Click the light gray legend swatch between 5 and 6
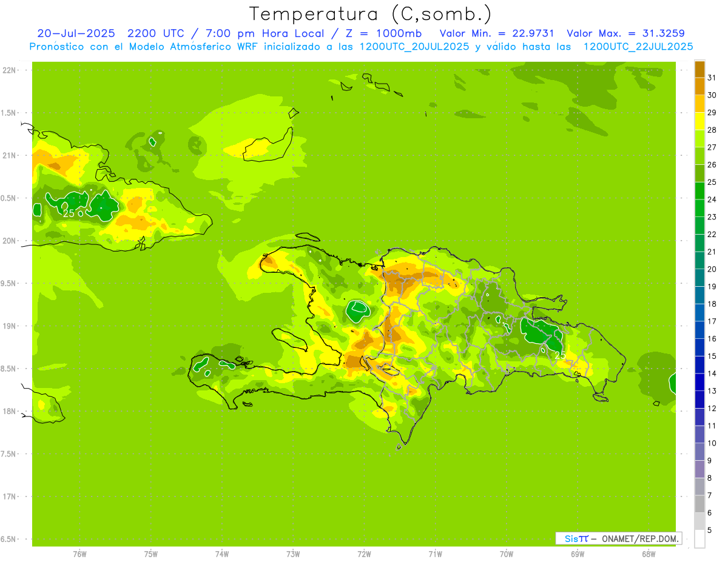Viewport: 728px width, 562px height. [x=699, y=521]
